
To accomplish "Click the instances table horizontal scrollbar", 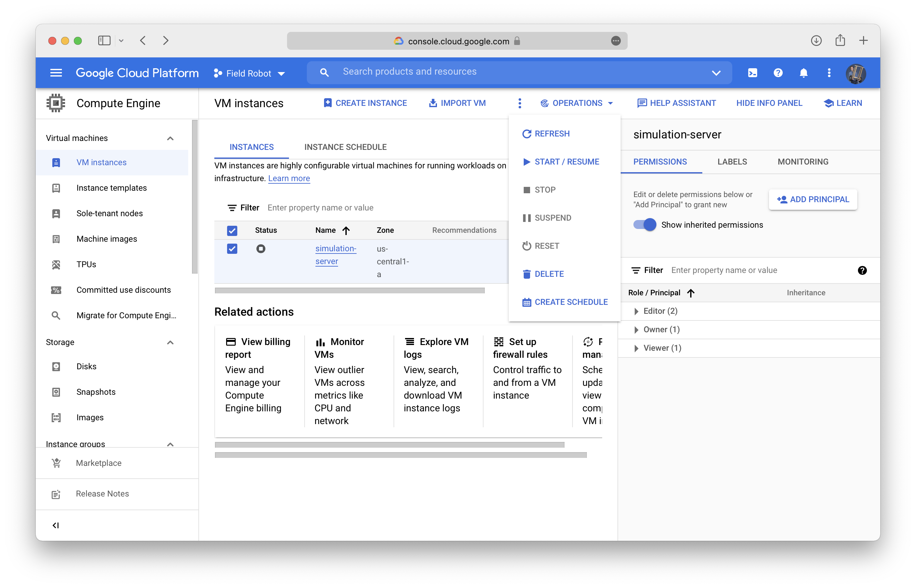I will (349, 291).
